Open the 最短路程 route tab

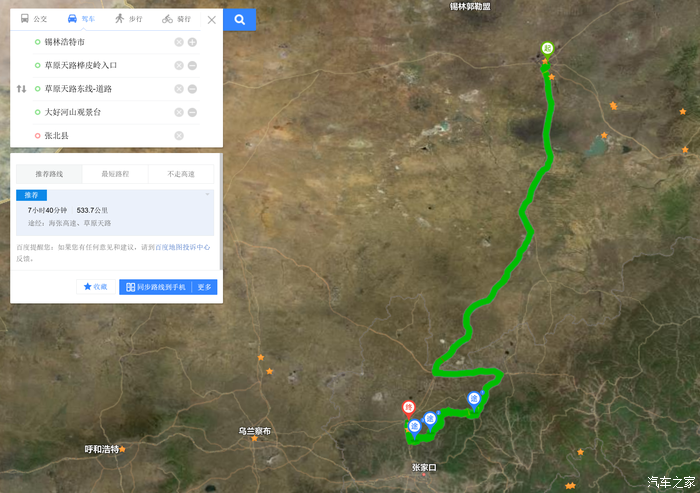click(115, 174)
